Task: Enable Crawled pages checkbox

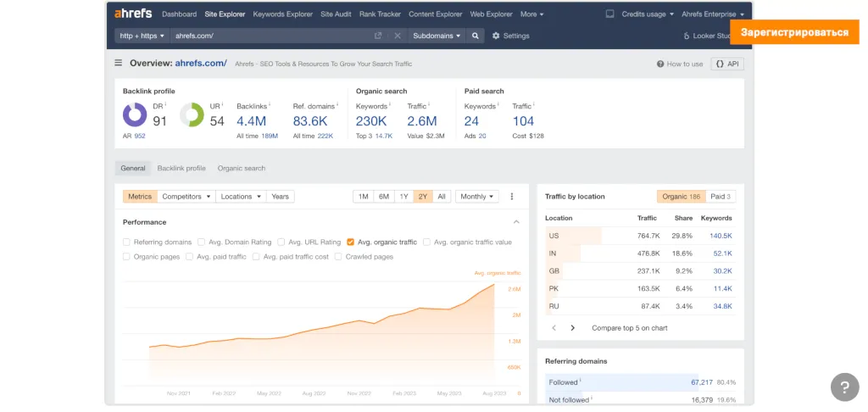Action: [338, 257]
